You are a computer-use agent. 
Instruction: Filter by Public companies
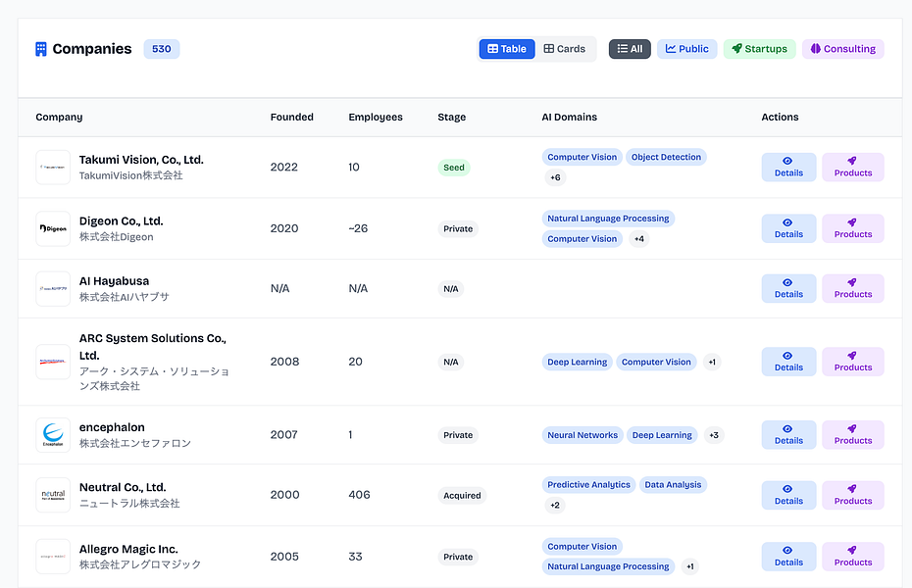point(686,49)
